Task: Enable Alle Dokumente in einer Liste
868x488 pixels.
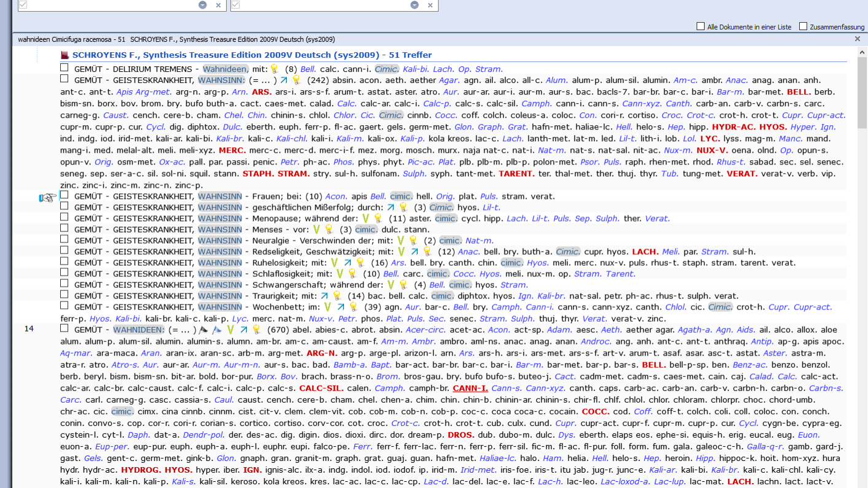Action: tap(700, 26)
